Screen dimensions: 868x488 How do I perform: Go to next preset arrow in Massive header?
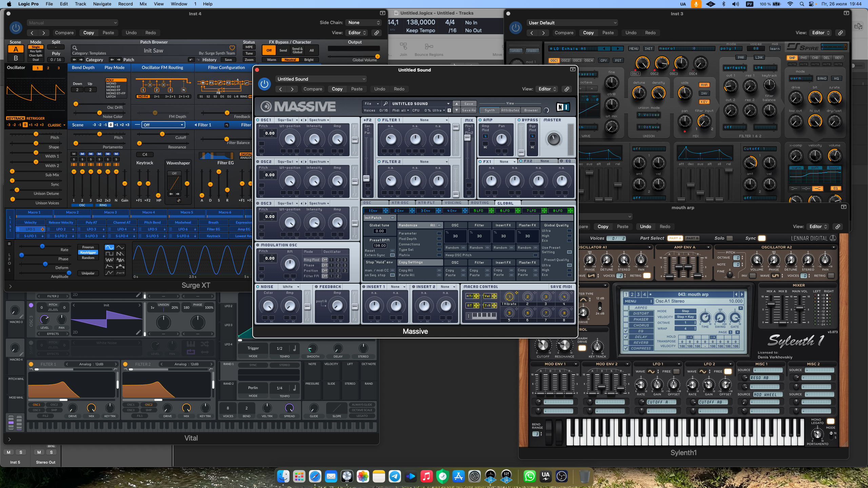pyautogui.click(x=292, y=89)
